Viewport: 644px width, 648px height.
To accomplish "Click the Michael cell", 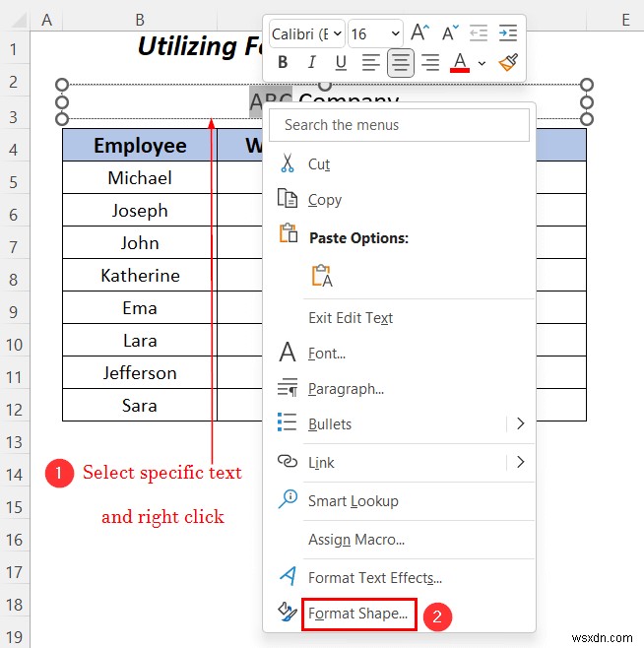I will 140,177.
